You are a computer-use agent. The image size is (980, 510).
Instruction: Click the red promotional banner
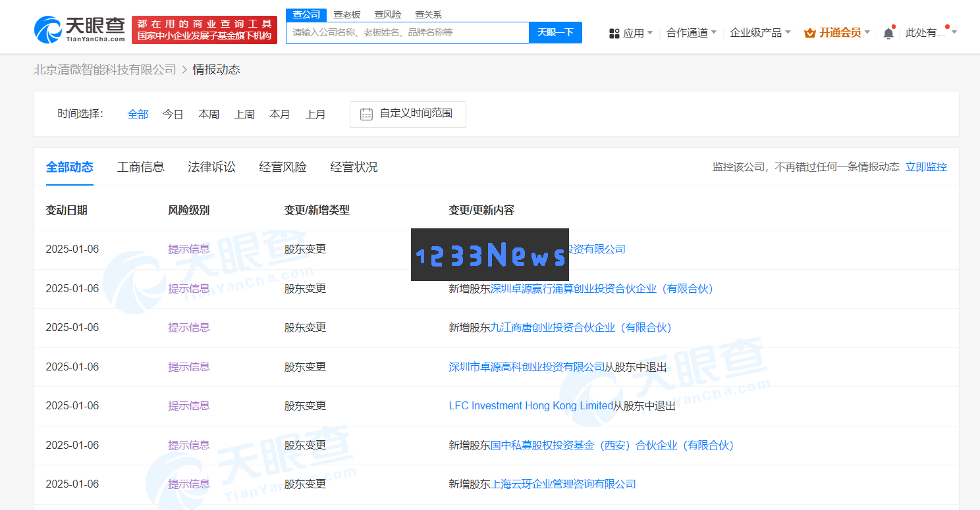204,30
